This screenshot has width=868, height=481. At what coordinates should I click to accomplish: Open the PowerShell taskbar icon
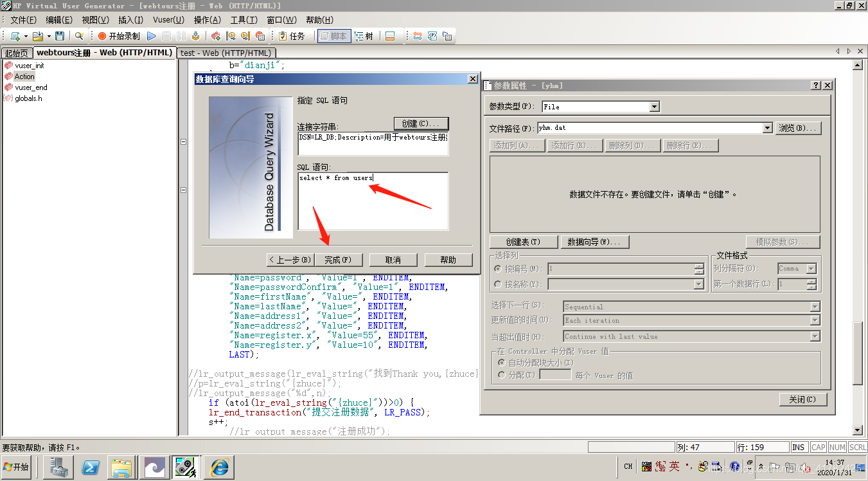[x=90, y=467]
